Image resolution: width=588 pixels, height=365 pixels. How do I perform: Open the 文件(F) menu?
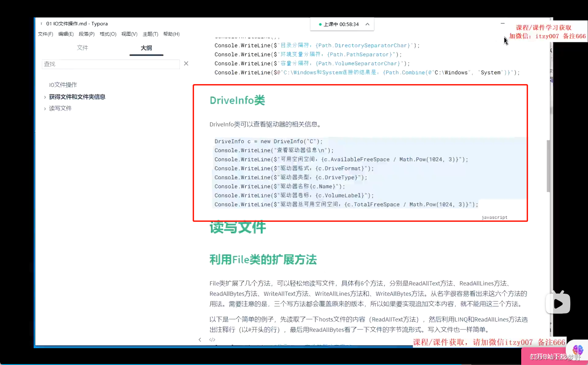[45, 34]
